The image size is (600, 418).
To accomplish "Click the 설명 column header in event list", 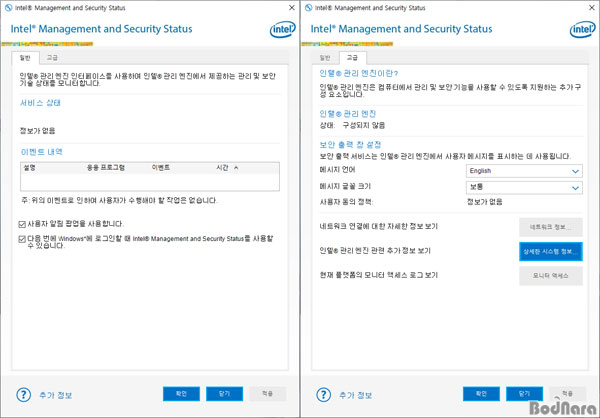I will pyautogui.click(x=29, y=168).
